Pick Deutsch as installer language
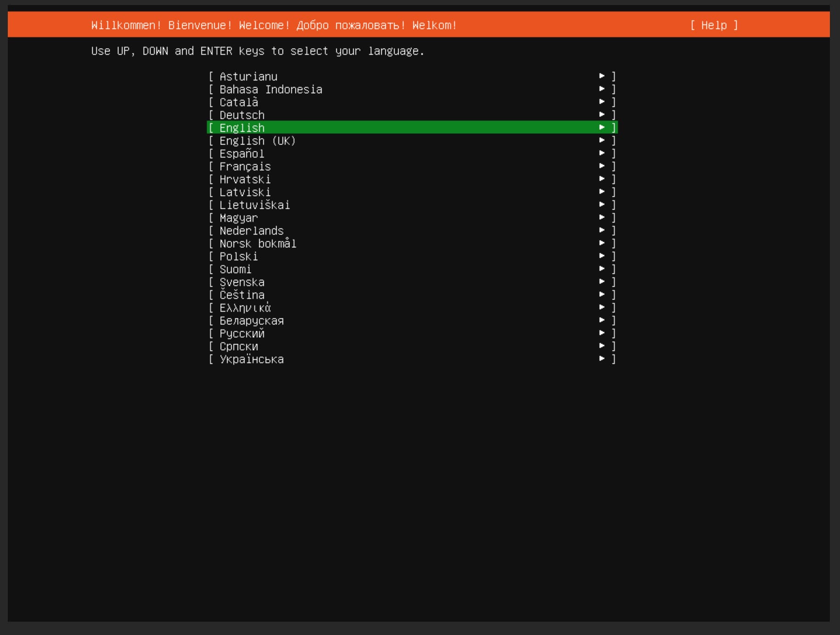The width and height of the screenshot is (840, 635). [412, 115]
